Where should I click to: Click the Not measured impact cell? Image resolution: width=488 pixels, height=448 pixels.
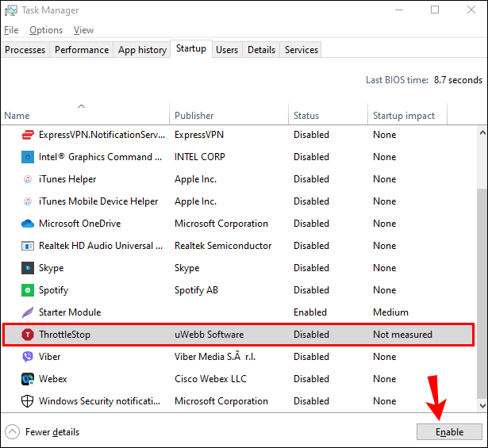pos(403,335)
